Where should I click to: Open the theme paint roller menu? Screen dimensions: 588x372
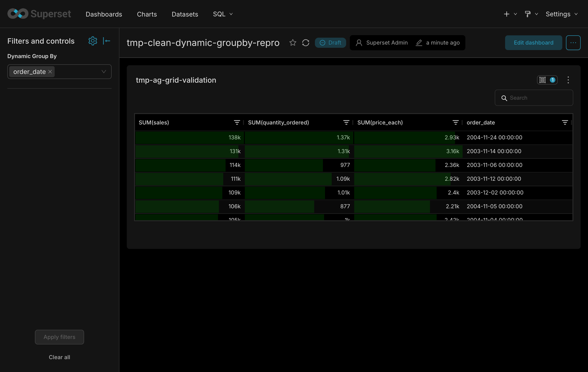[531, 14]
